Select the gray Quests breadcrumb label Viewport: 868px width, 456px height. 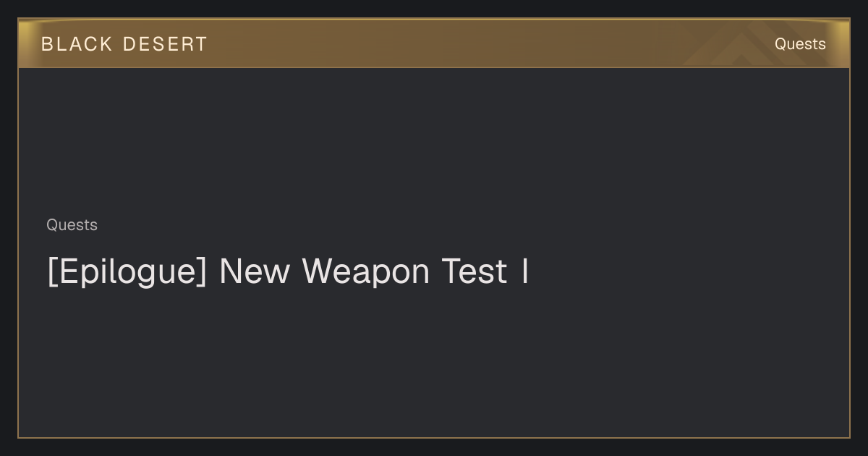tap(72, 225)
